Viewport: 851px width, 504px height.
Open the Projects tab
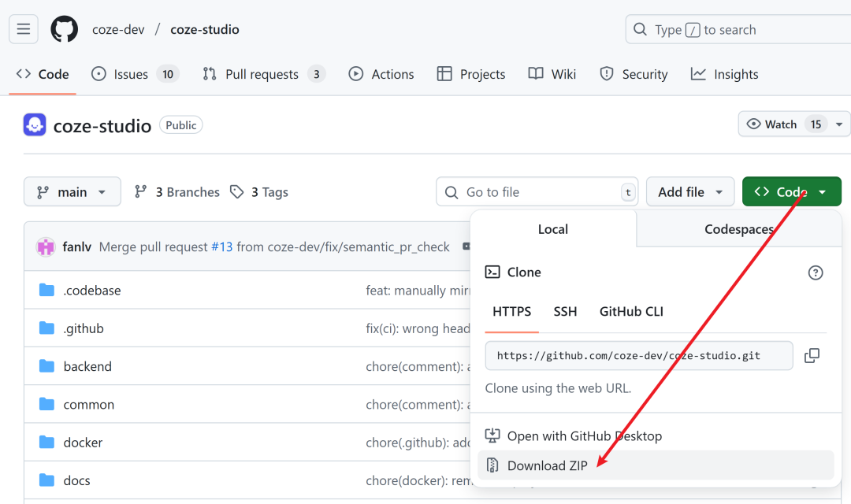click(x=471, y=74)
